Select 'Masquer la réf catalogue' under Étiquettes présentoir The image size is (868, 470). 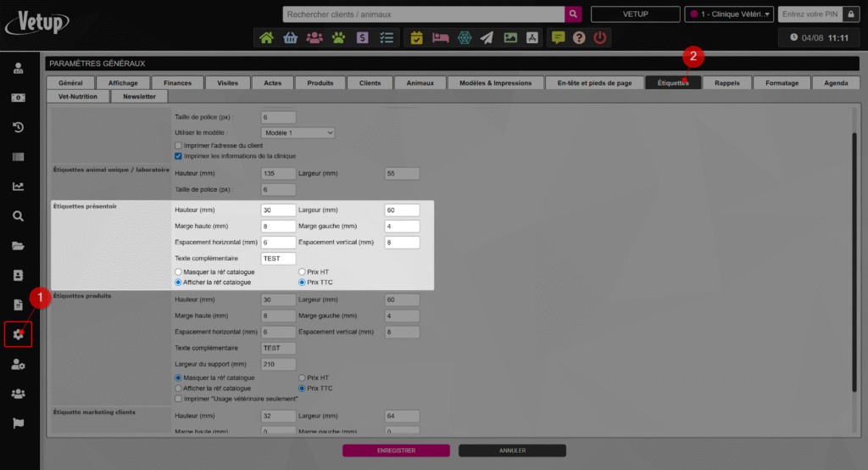point(178,271)
